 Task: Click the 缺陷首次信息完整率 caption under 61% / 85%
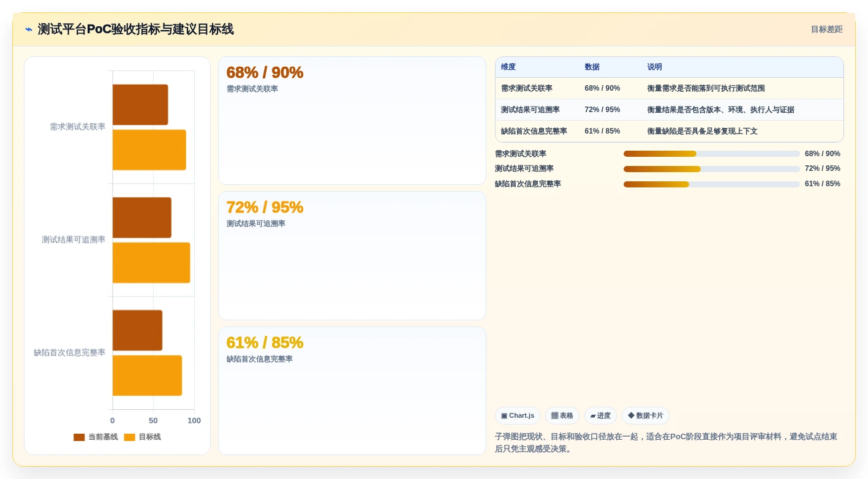point(260,359)
